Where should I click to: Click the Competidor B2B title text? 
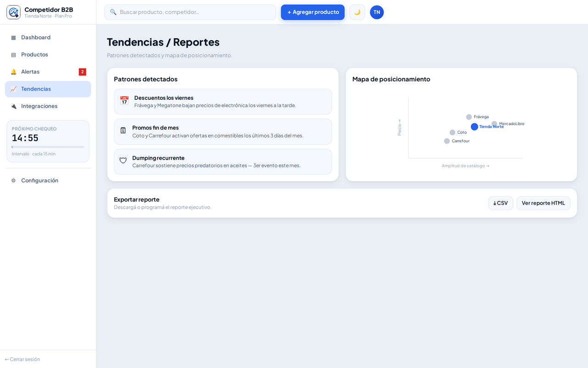click(x=49, y=10)
